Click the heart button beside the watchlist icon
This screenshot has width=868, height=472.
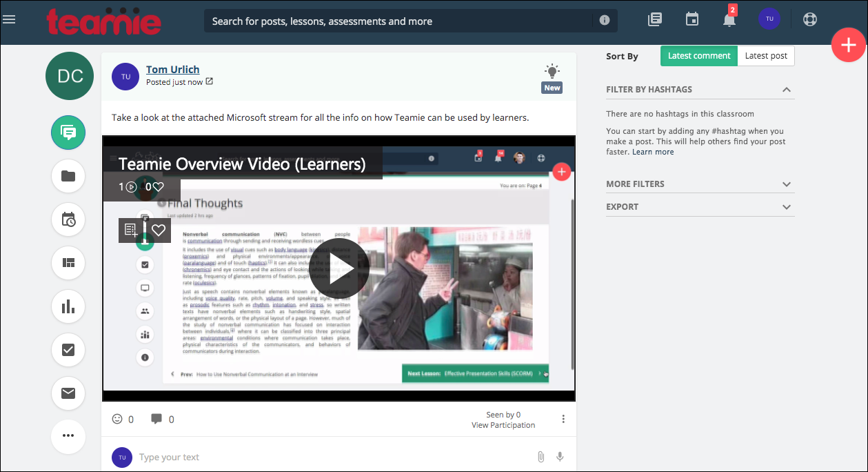pyautogui.click(x=159, y=230)
